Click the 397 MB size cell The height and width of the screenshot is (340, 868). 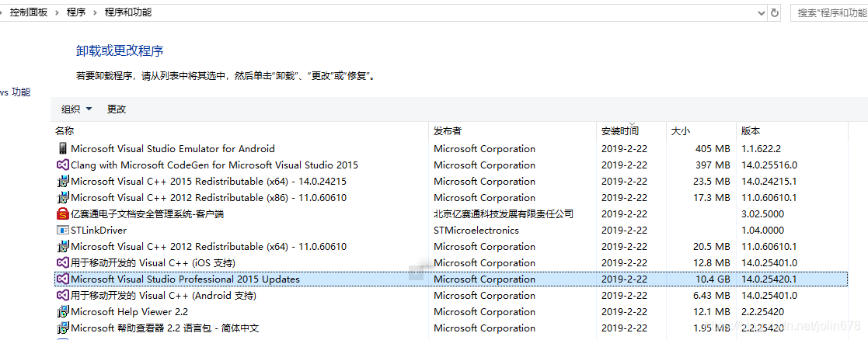click(x=713, y=165)
